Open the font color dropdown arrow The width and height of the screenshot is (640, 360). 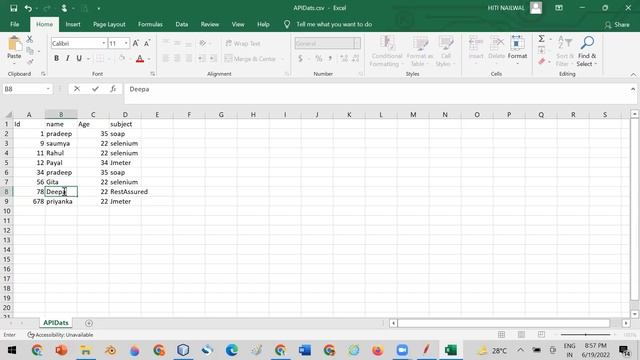coord(149,59)
